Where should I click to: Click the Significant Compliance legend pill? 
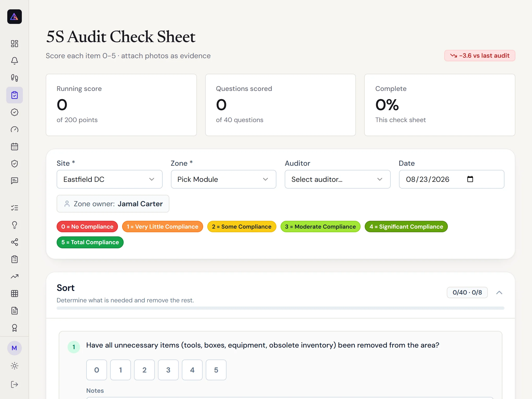pyautogui.click(x=406, y=227)
